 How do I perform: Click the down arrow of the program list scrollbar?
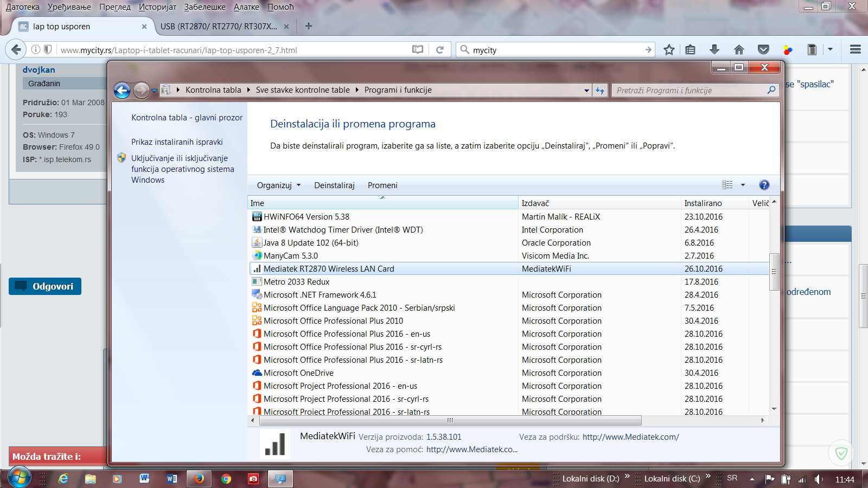(774, 409)
